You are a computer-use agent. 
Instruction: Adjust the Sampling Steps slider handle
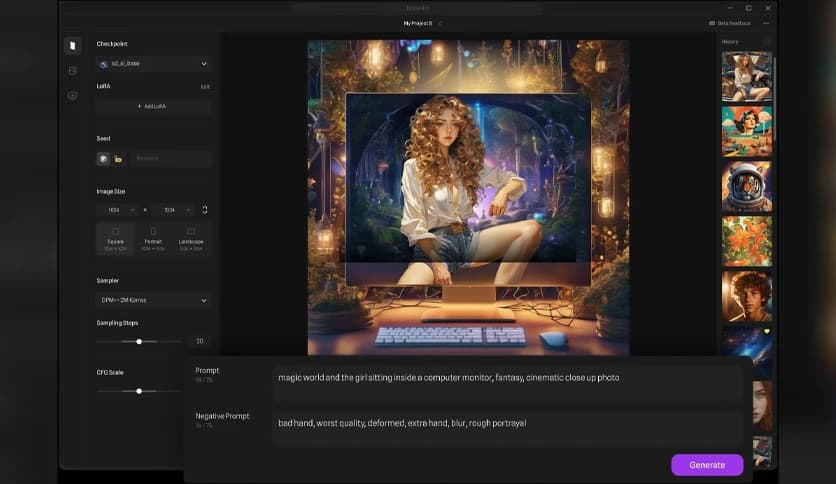[139, 341]
